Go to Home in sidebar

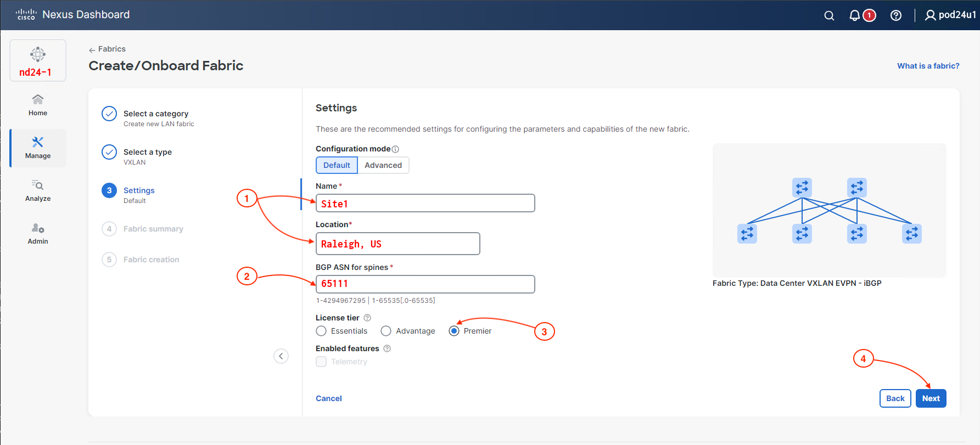[x=38, y=105]
